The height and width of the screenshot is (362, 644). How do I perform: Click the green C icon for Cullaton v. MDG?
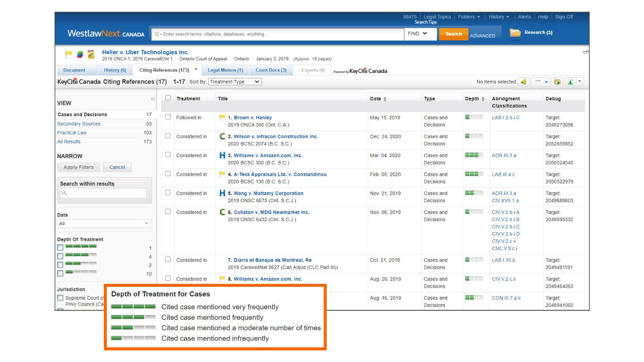coord(222,212)
